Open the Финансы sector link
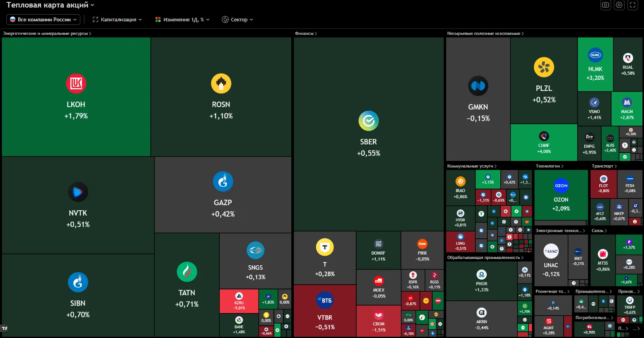644x338 pixels. coord(306,34)
